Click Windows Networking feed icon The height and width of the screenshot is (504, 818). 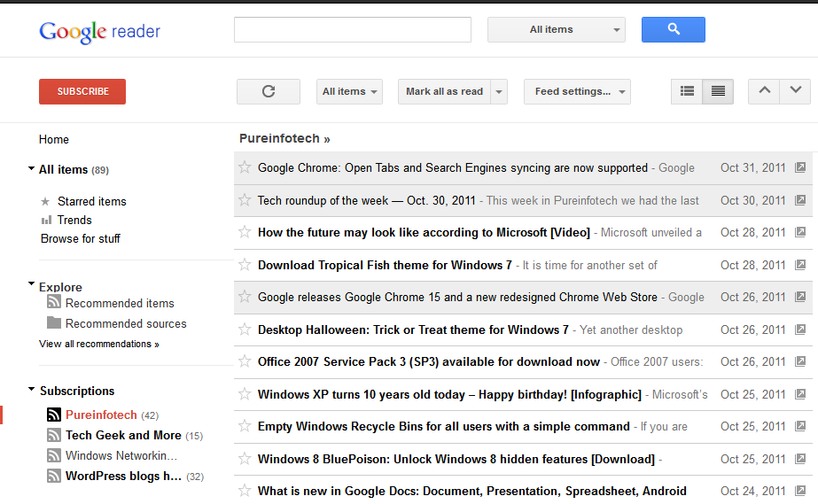tap(54, 455)
